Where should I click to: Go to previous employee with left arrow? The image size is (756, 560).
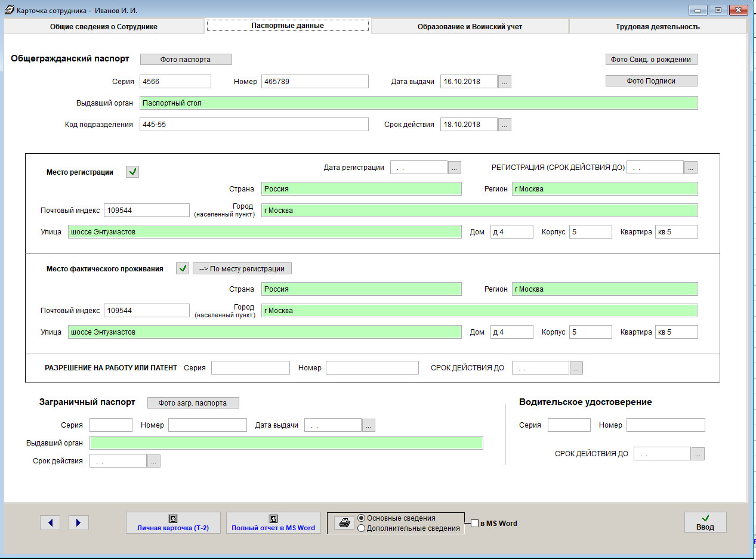point(50,523)
